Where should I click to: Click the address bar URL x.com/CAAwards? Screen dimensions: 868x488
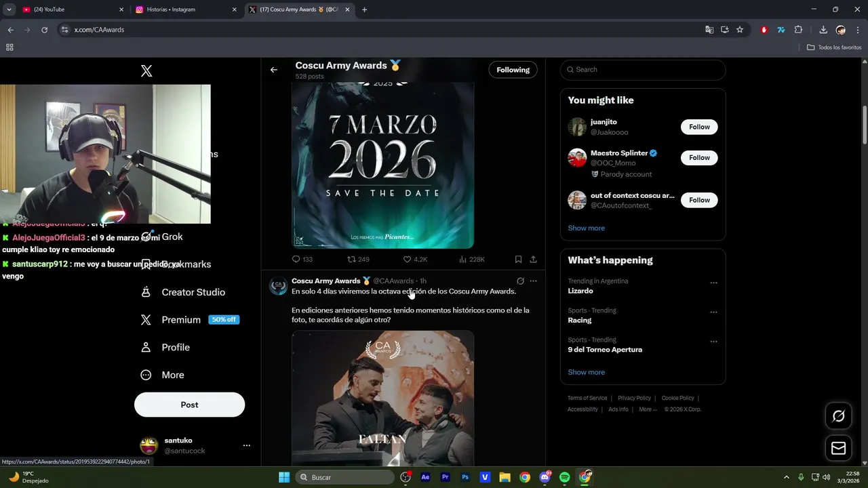pos(99,30)
